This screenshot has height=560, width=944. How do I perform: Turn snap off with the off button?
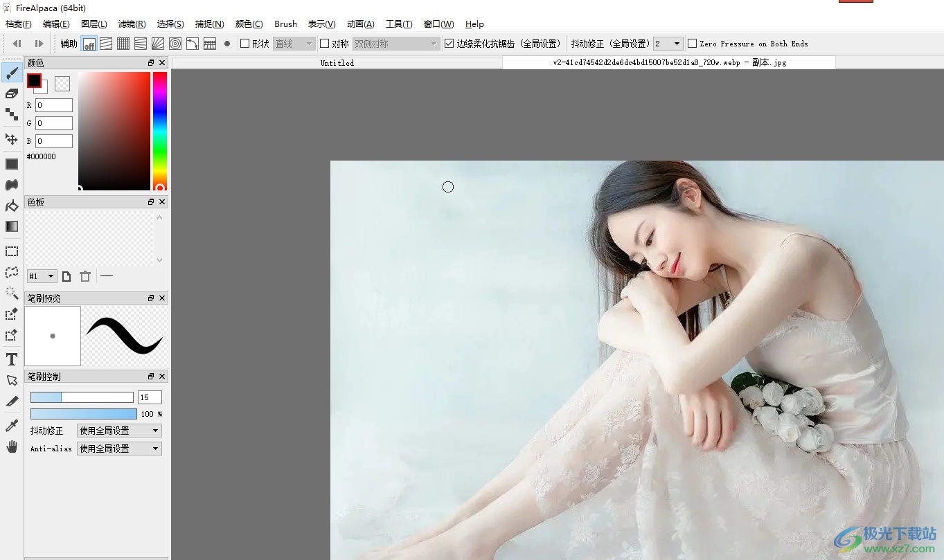pos(89,44)
